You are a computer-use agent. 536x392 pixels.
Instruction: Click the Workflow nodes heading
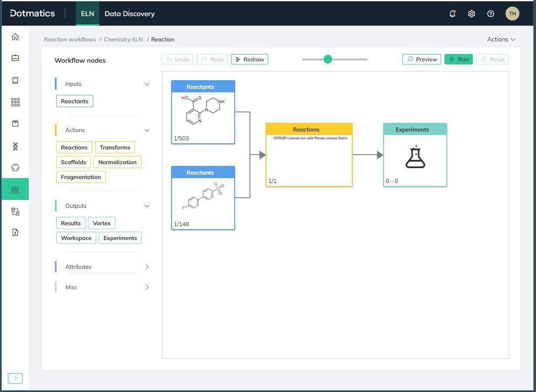pyautogui.click(x=80, y=60)
